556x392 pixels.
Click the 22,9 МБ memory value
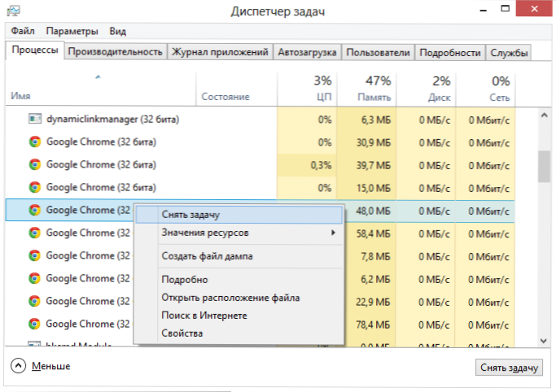click(x=373, y=302)
